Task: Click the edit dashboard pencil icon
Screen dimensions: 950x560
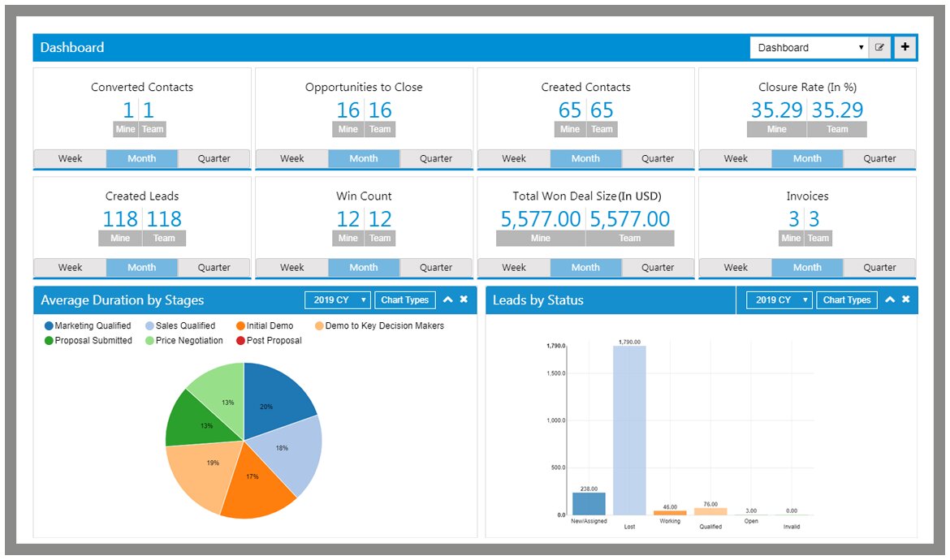Action: click(879, 48)
